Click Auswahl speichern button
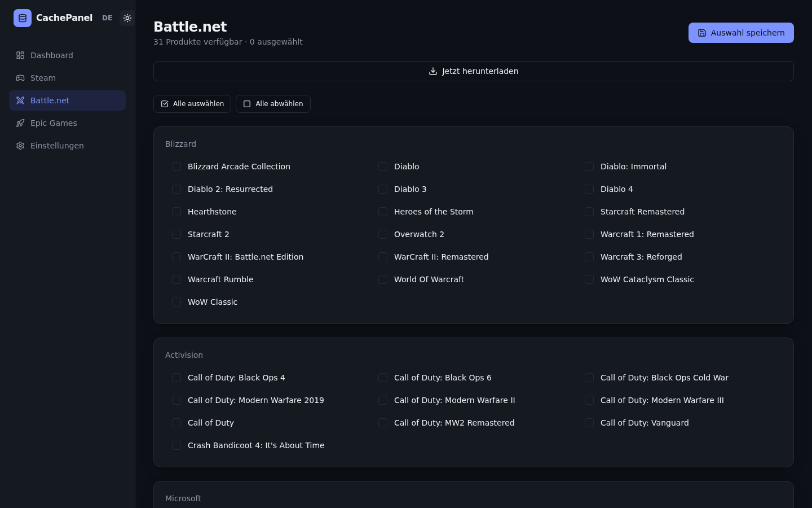The width and height of the screenshot is (812, 508). [741, 33]
